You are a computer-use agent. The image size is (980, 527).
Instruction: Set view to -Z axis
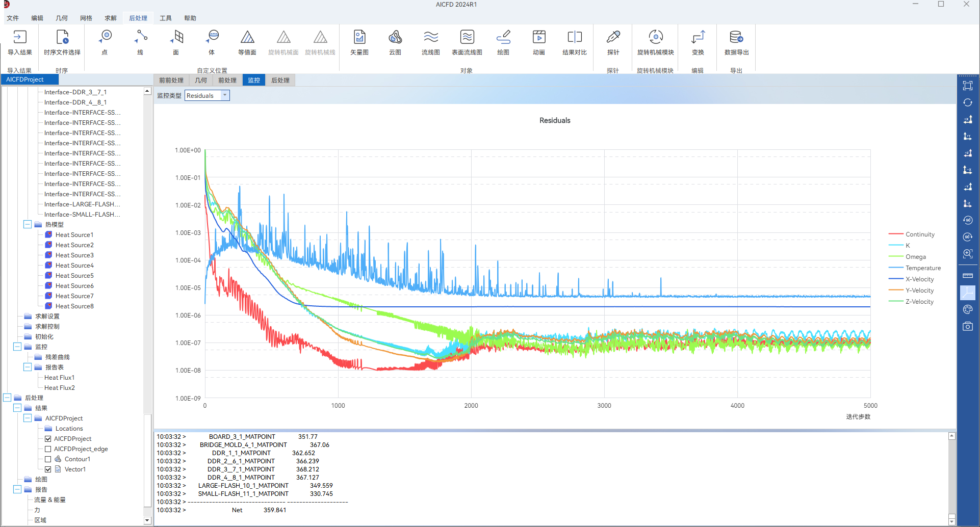(968, 203)
